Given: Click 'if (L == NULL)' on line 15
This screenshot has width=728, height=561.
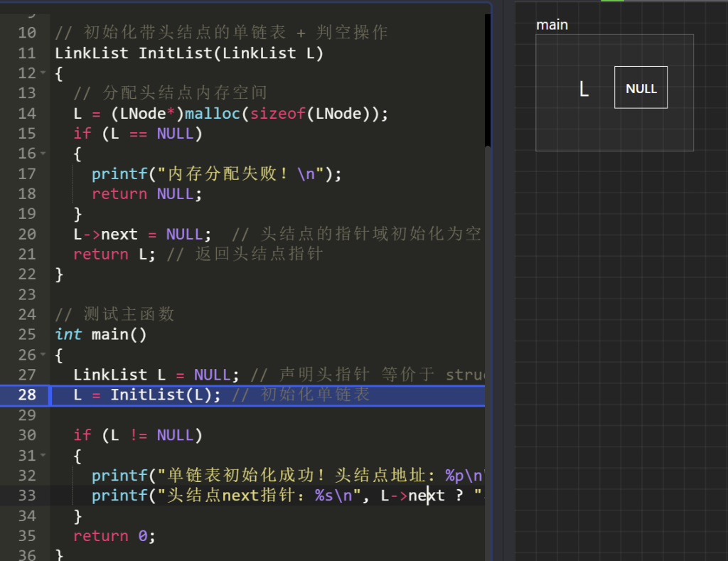Looking at the screenshot, I should point(138,133).
